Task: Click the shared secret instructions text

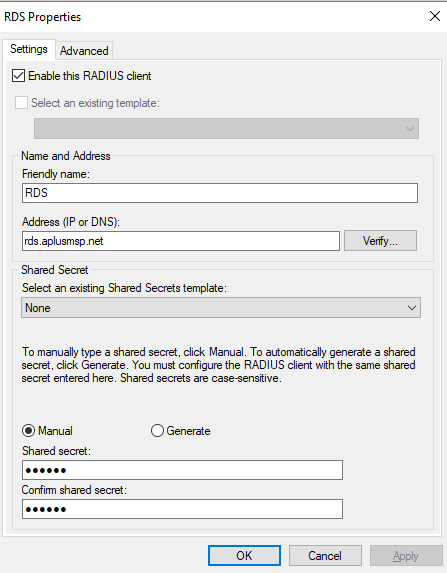Action: 219,365
